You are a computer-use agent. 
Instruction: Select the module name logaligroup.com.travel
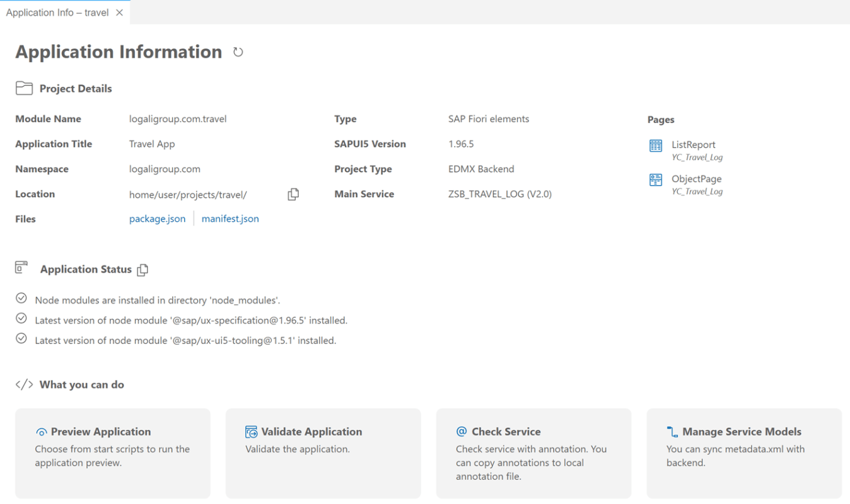click(x=178, y=119)
